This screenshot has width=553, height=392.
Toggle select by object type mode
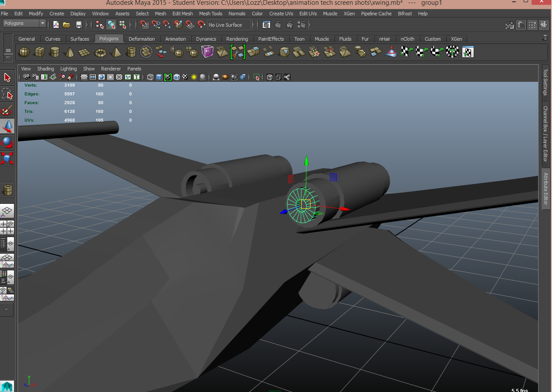(111, 24)
